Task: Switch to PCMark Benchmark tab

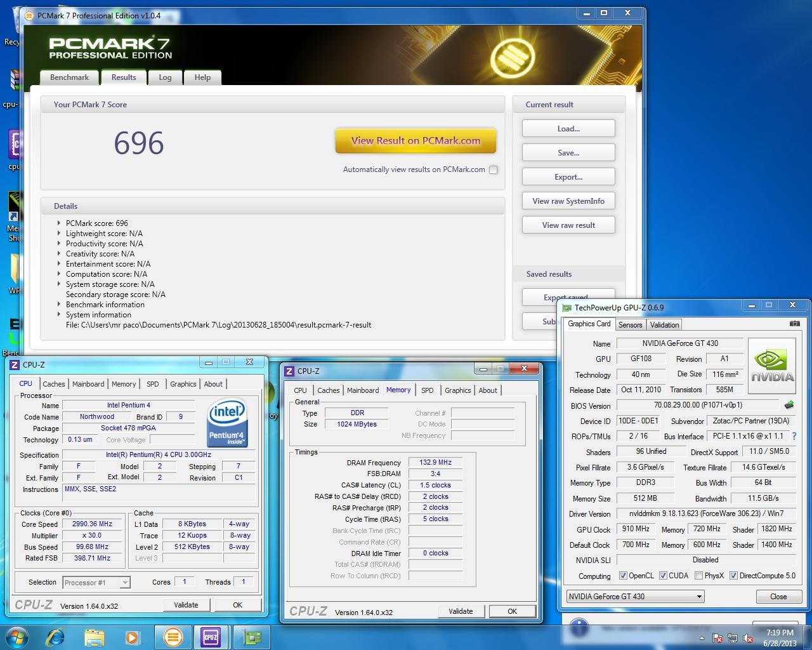Action: (x=70, y=77)
